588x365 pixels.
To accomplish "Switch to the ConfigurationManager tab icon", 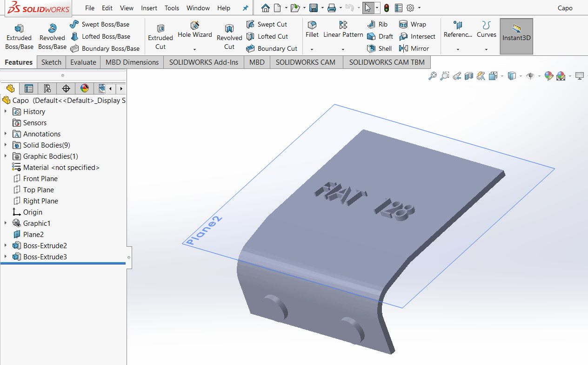I will (x=47, y=88).
